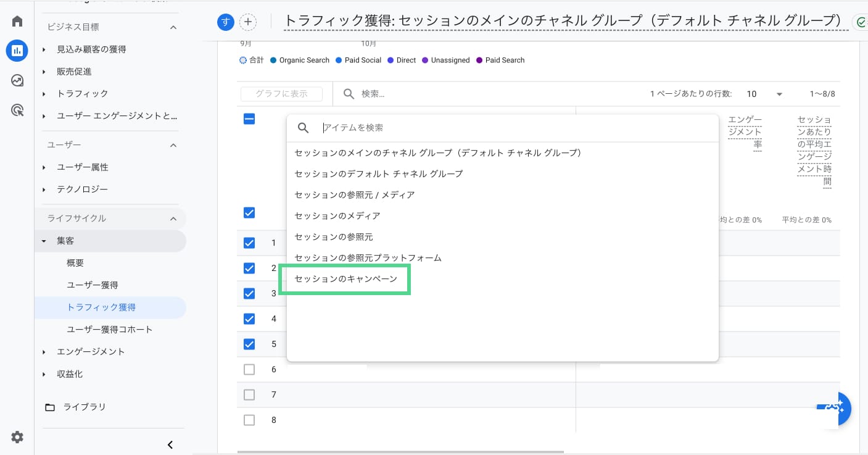Open the Advertising icon in left rail
The width and height of the screenshot is (868, 455).
coord(17,111)
